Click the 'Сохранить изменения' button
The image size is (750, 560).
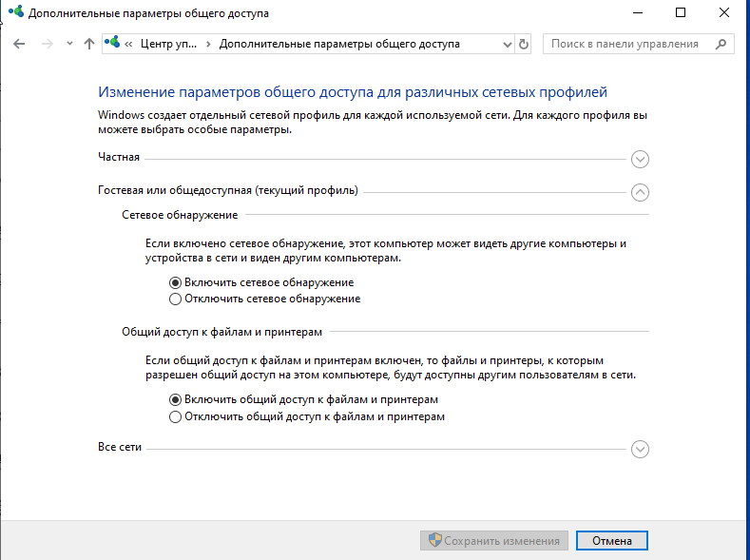pyautogui.click(x=494, y=540)
